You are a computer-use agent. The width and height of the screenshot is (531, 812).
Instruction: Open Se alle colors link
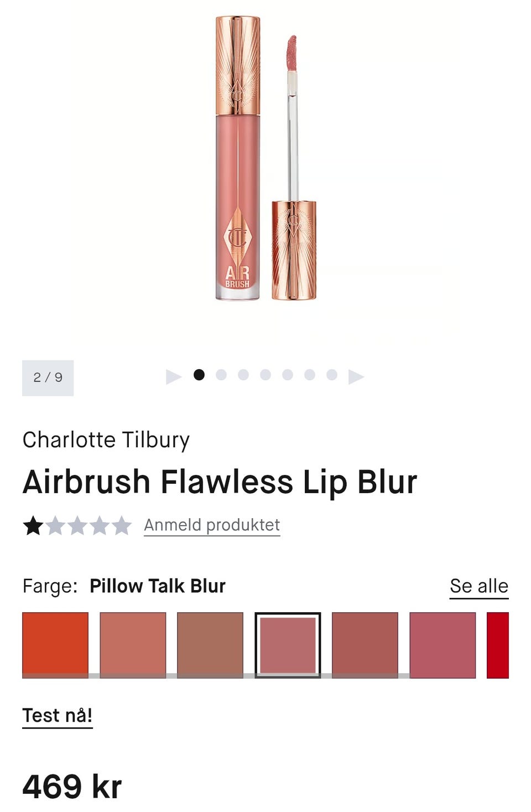[479, 586]
